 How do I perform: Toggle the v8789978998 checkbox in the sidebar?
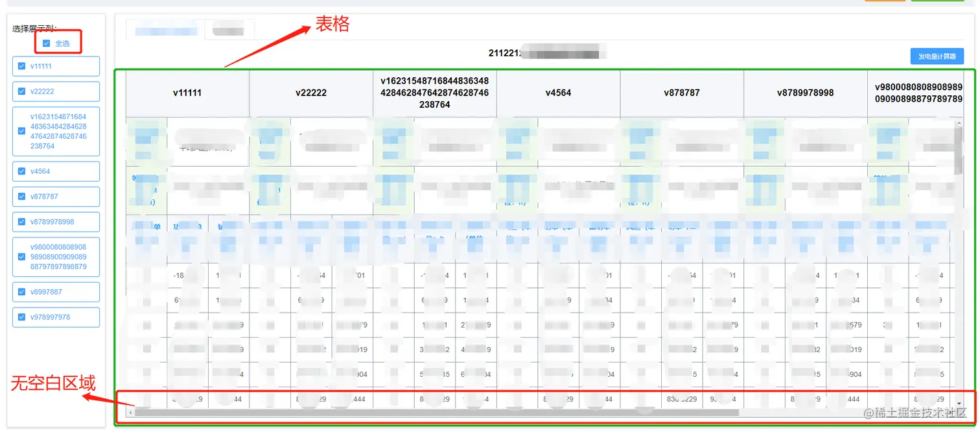point(22,222)
